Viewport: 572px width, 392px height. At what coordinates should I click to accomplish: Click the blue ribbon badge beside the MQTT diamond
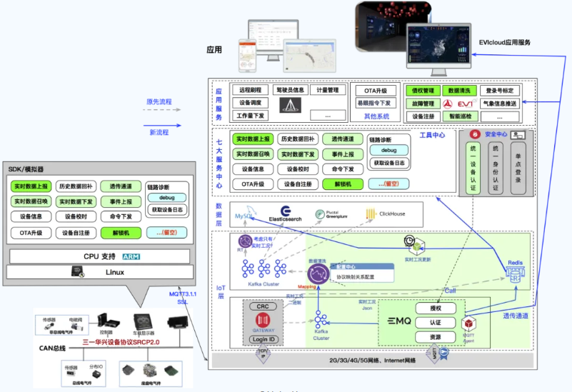[x=444, y=353]
